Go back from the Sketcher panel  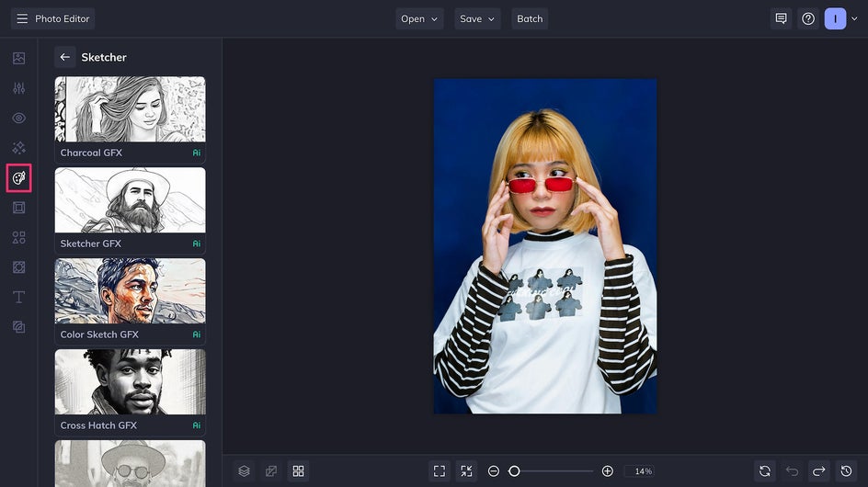[64, 57]
